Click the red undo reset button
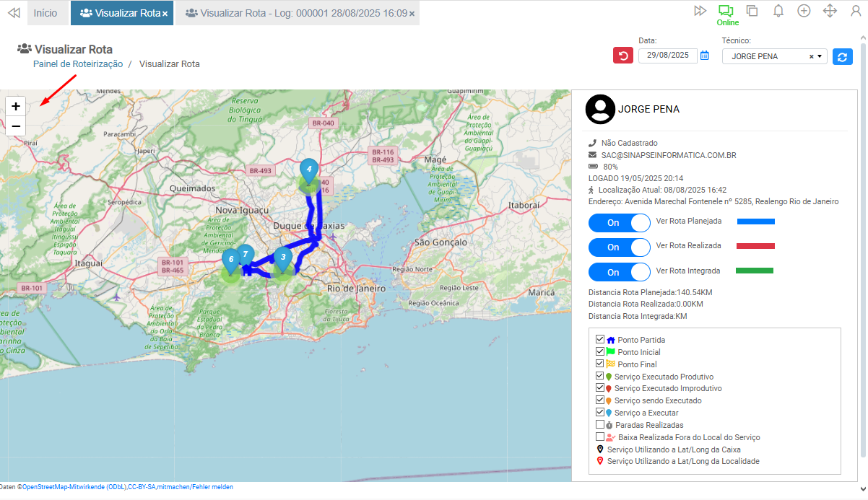 622,56
